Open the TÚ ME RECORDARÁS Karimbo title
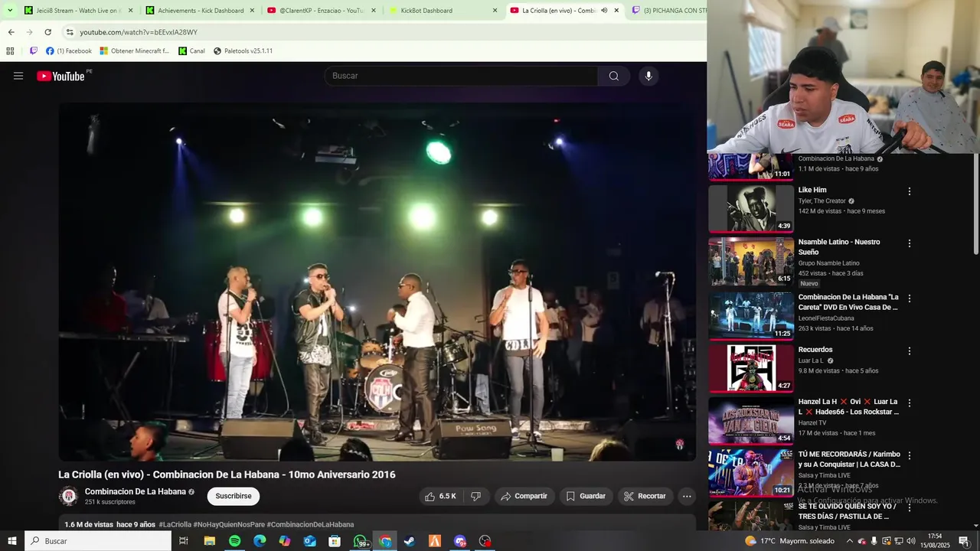Viewport: 980px width, 551px height. point(849,459)
